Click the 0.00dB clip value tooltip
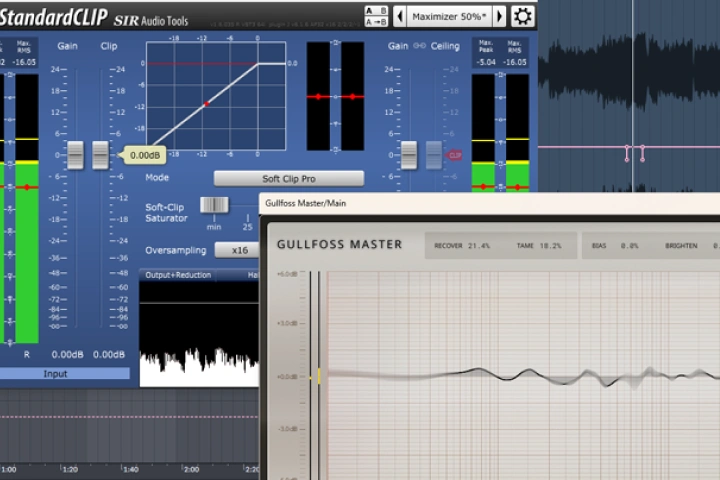 point(145,155)
